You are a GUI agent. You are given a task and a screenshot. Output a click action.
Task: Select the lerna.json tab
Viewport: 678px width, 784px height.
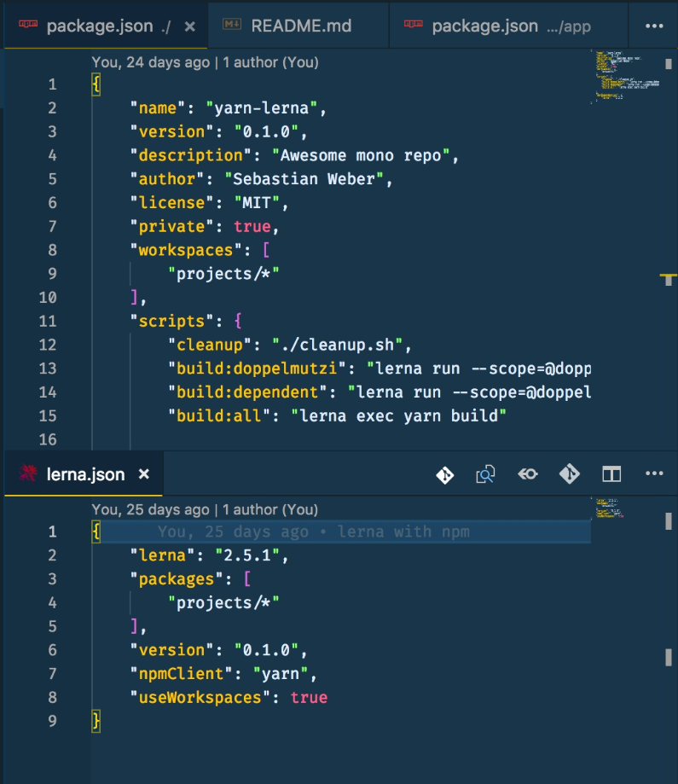pos(84,474)
